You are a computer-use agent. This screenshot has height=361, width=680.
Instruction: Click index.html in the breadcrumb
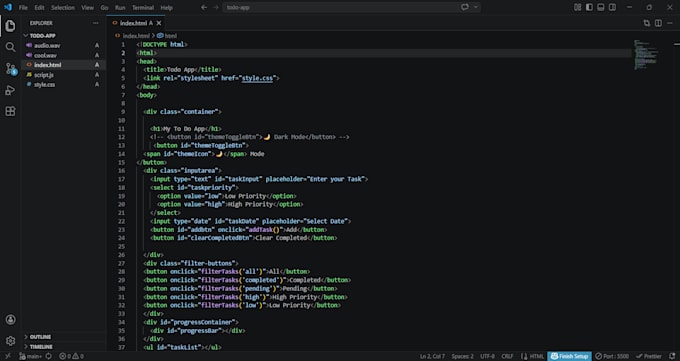(x=136, y=36)
